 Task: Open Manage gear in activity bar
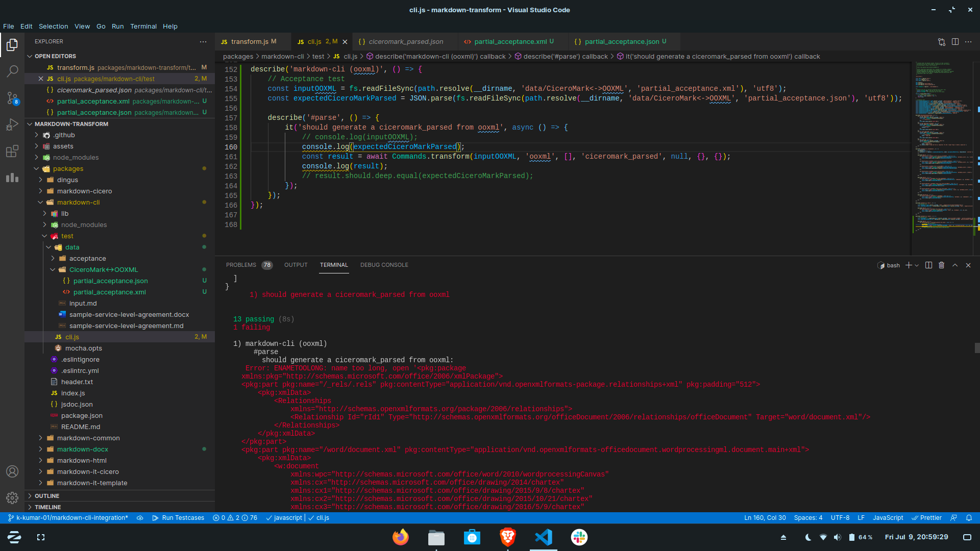(12, 498)
